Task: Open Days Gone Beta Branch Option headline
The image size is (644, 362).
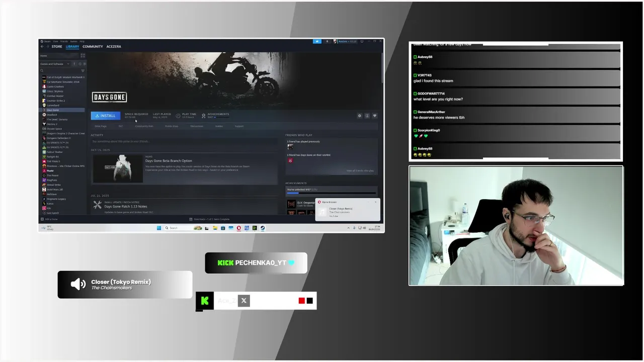Action: (x=169, y=161)
